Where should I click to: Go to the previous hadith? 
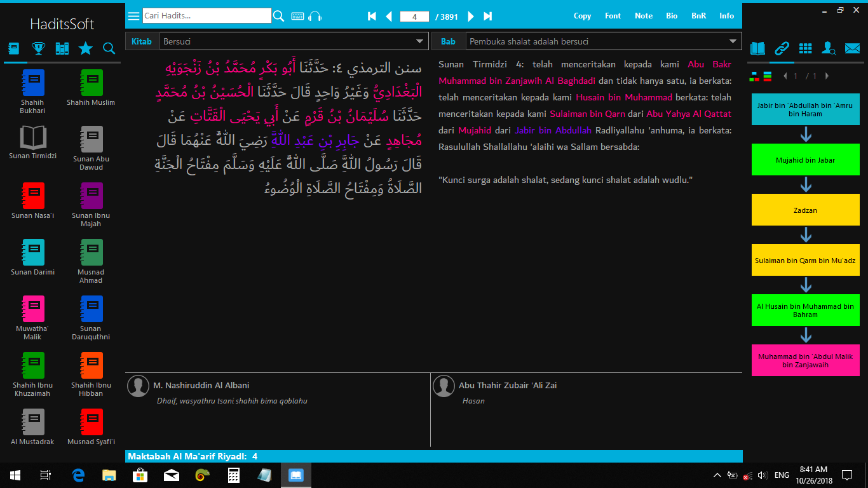[x=389, y=16]
